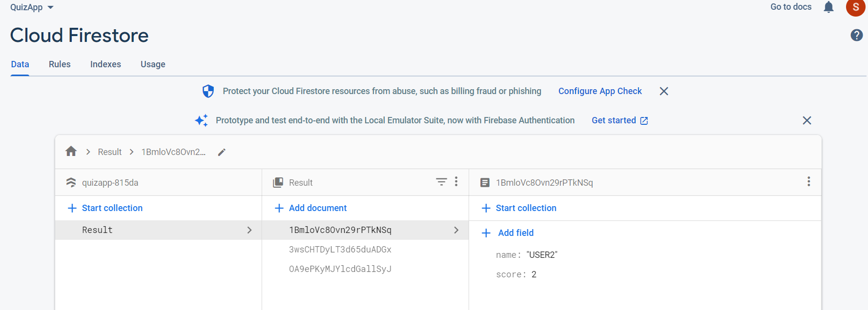Viewport: 868px width, 310px height.
Task: Open the help question mark icon
Action: (x=856, y=35)
